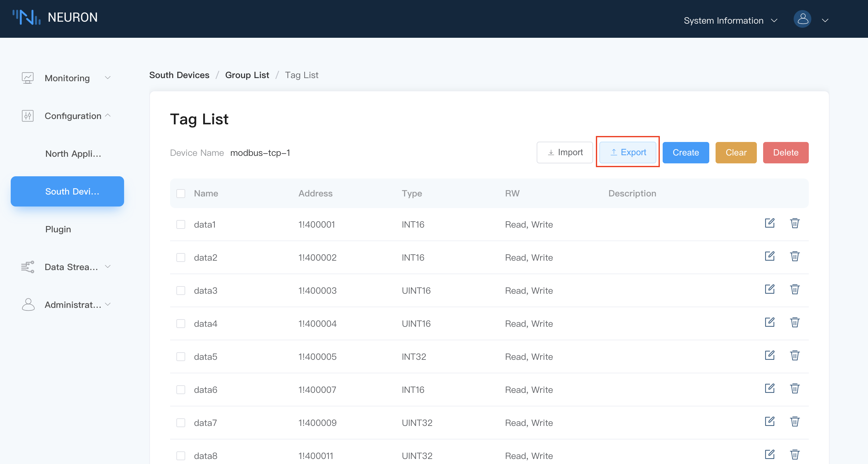Delete tag data8 with trash icon
This screenshot has height=464, width=868.
click(795, 454)
